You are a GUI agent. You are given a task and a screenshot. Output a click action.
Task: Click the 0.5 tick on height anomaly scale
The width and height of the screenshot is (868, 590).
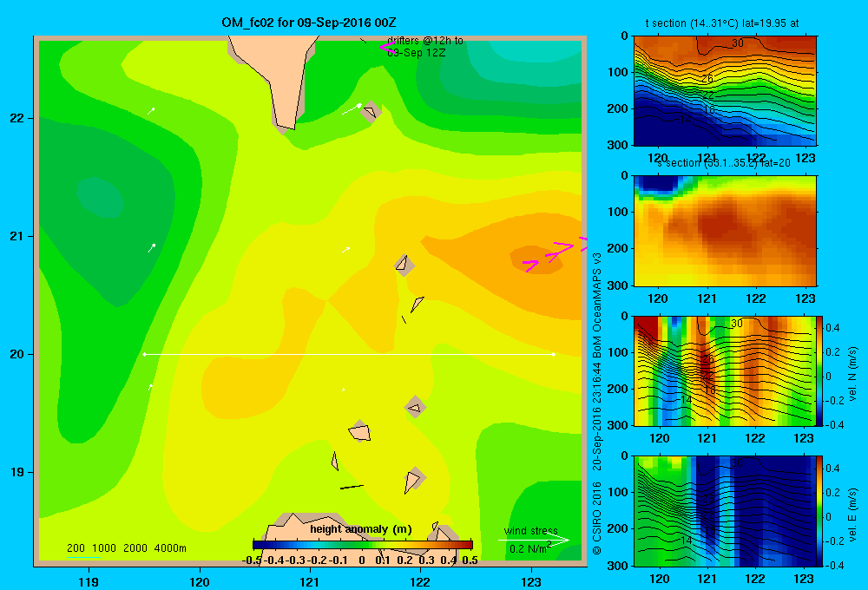(470, 560)
